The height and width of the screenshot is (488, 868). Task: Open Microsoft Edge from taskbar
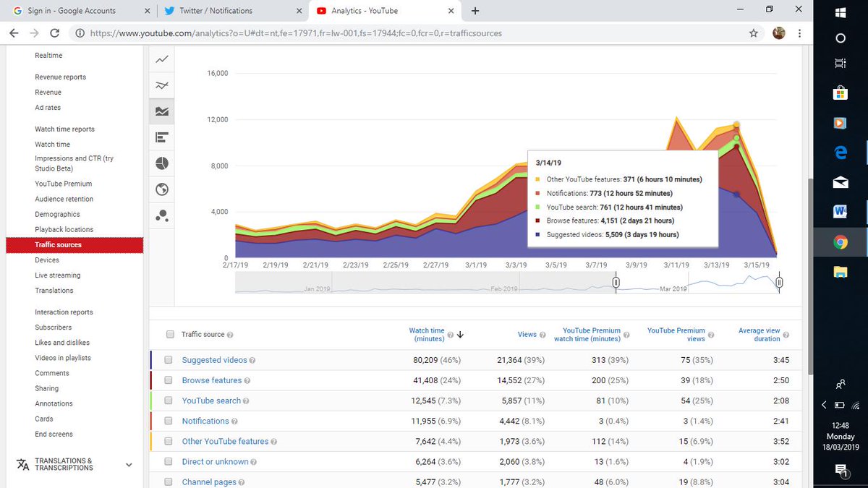click(841, 153)
